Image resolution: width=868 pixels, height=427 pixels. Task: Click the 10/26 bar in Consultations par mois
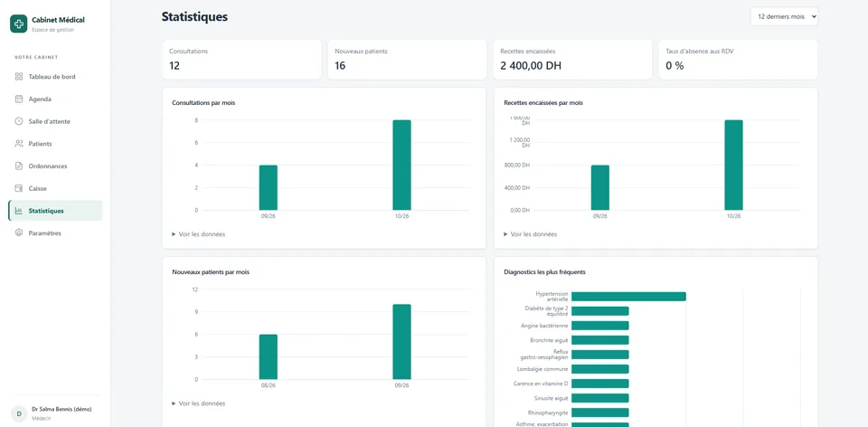401,165
